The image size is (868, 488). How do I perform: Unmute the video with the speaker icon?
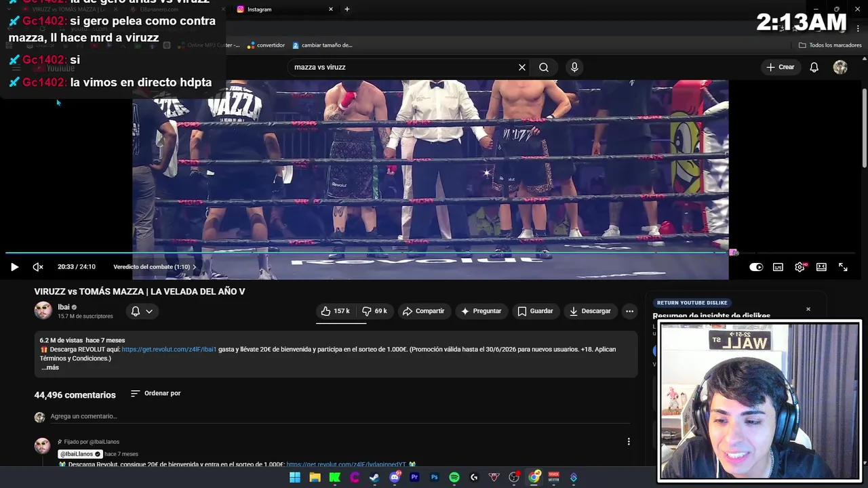[38, 267]
